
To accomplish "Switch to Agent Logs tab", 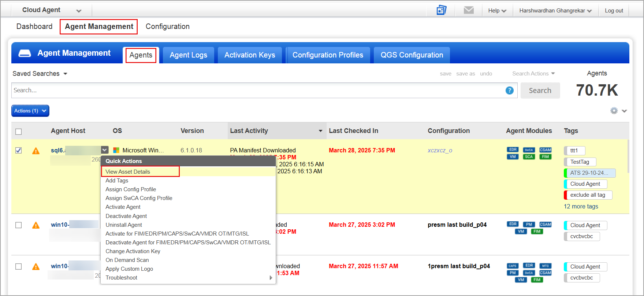I will 189,55.
